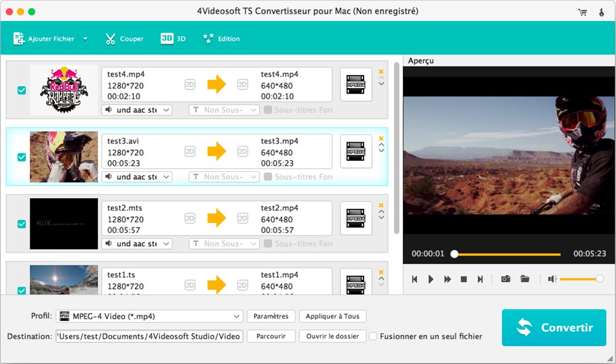Stop the preview playback

point(464,279)
